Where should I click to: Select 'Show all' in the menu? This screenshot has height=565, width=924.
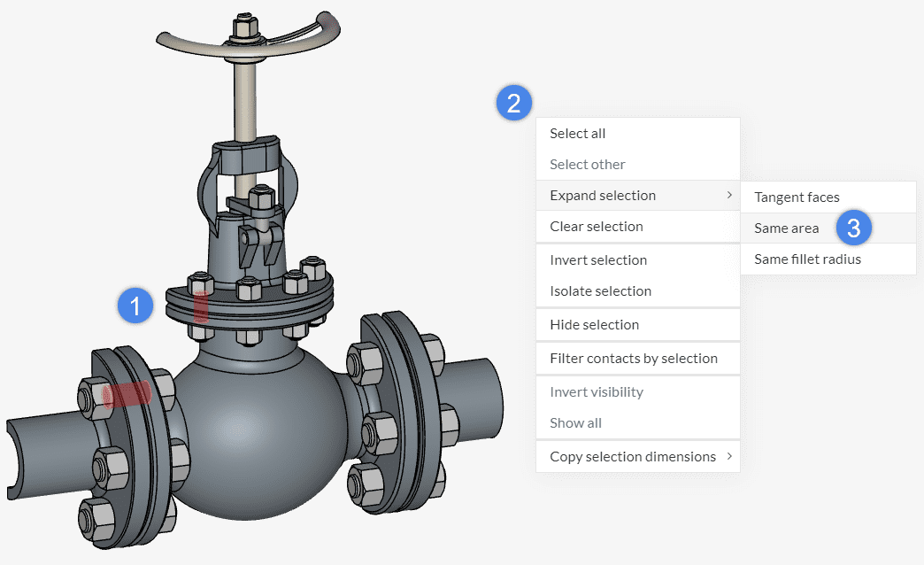click(575, 423)
